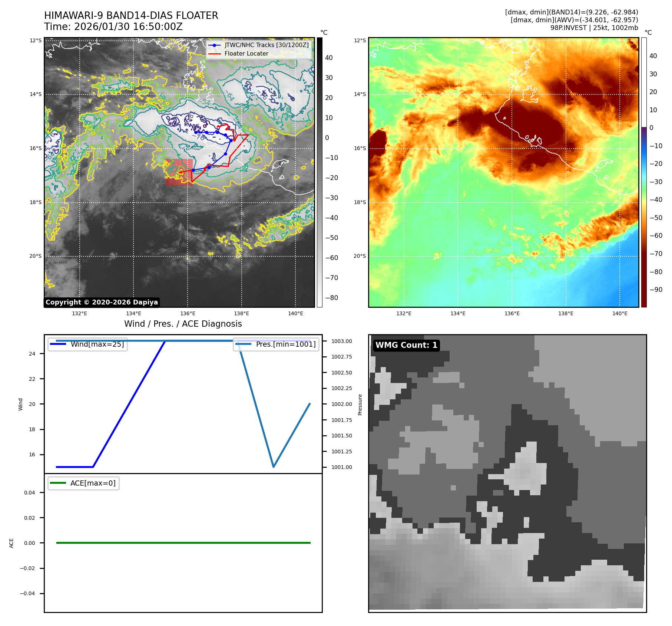Click the 98P.INVEST storm info text
672x626 pixels.
pos(594,28)
